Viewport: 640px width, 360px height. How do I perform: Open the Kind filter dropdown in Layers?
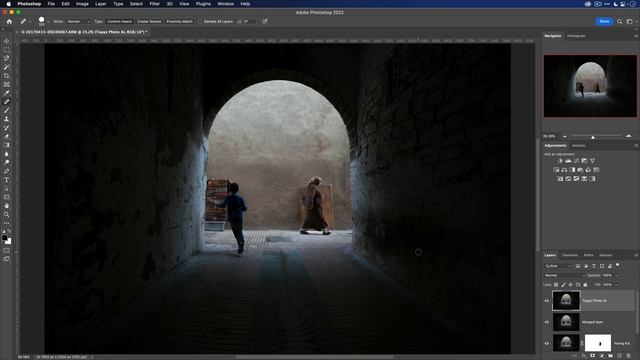pyautogui.click(x=558, y=266)
